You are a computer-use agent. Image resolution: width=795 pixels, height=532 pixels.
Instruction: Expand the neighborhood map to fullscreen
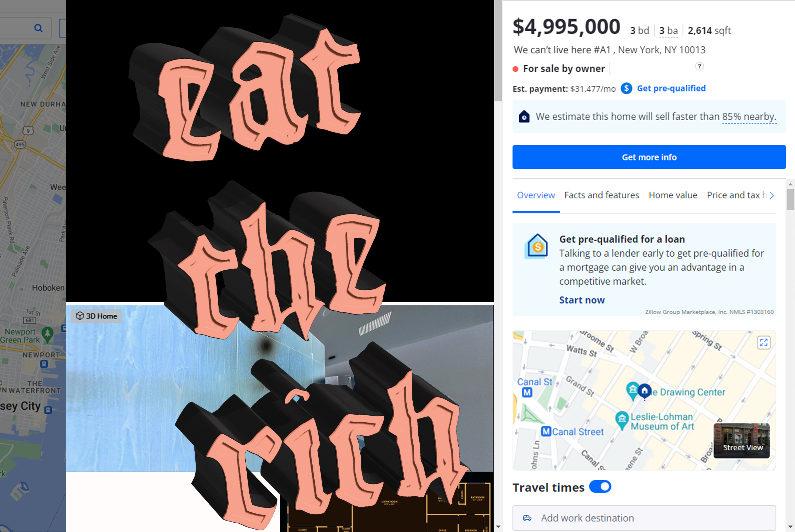(764, 342)
